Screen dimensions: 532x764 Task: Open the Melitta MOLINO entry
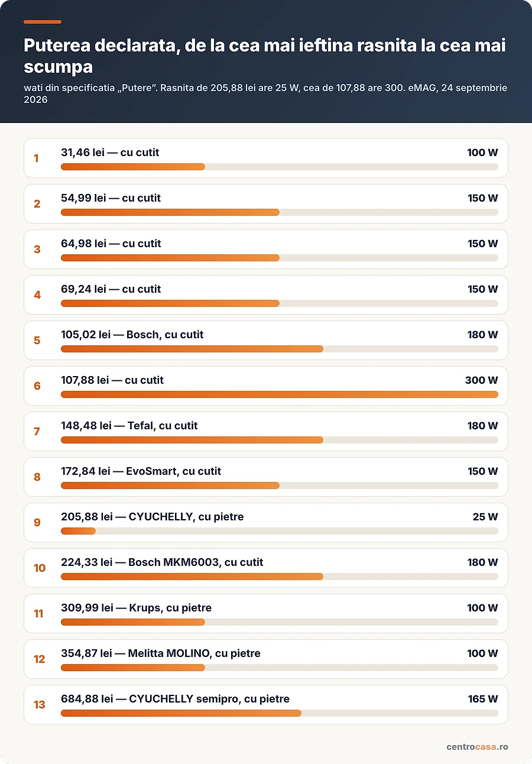tap(266, 659)
